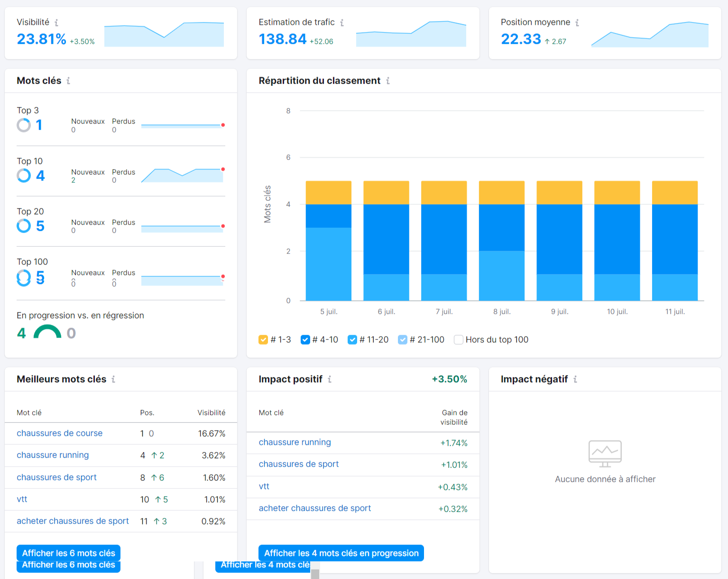Click the Top 20 trend sparkline
The height and width of the screenshot is (579, 728).
coord(183,228)
